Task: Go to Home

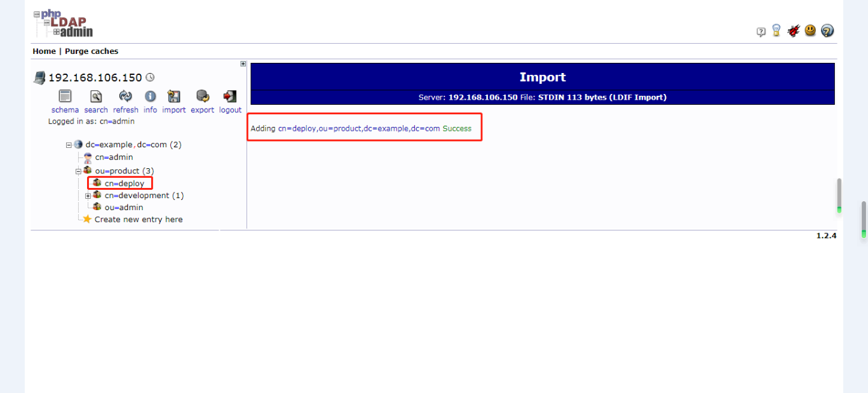Action: [x=44, y=51]
